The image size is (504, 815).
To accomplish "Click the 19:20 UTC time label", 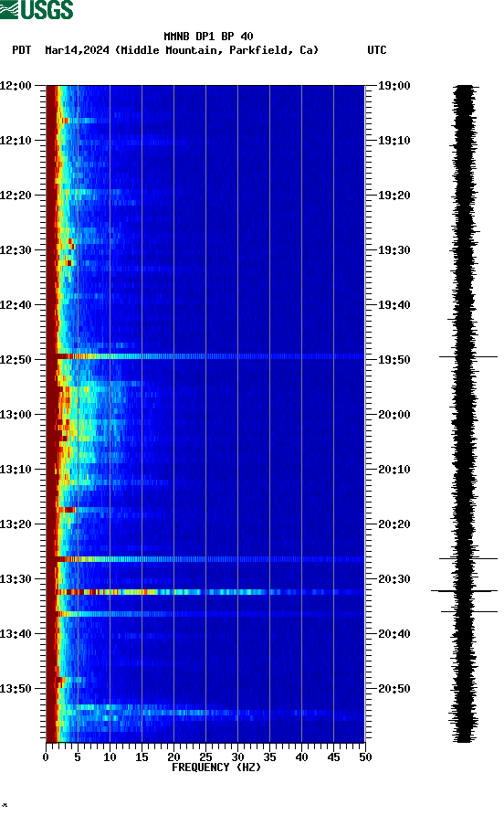I will (394, 195).
